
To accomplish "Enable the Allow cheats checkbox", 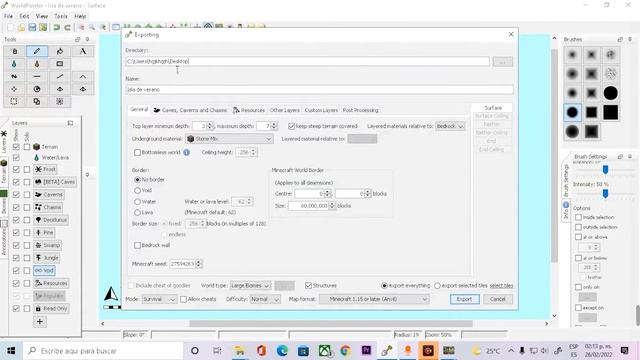I will pos(184,299).
